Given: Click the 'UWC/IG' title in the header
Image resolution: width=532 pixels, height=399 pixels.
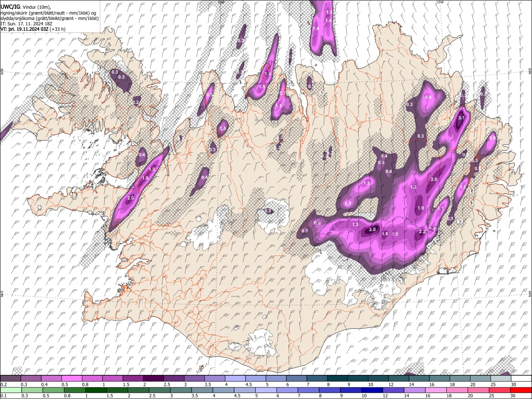Looking at the screenshot, I should (x=10, y=7).
